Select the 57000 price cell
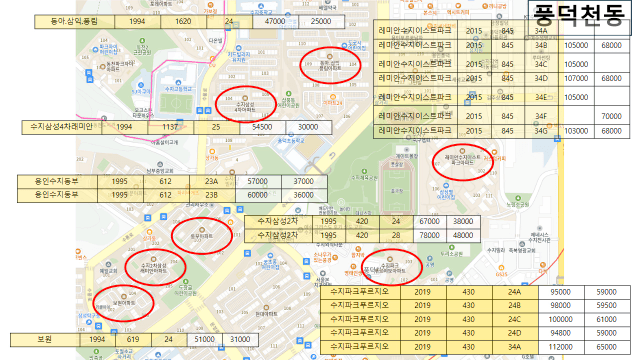The height and width of the screenshot is (360, 640). pyautogui.click(x=258, y=182)
